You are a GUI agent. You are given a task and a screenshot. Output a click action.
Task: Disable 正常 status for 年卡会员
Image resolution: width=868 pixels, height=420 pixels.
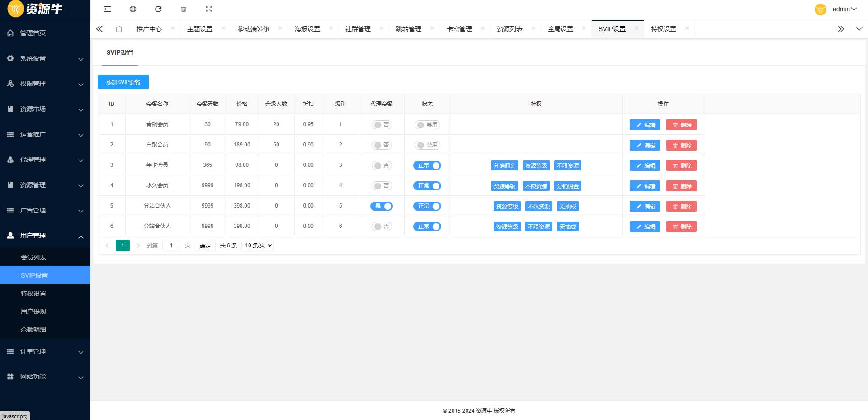427,165
